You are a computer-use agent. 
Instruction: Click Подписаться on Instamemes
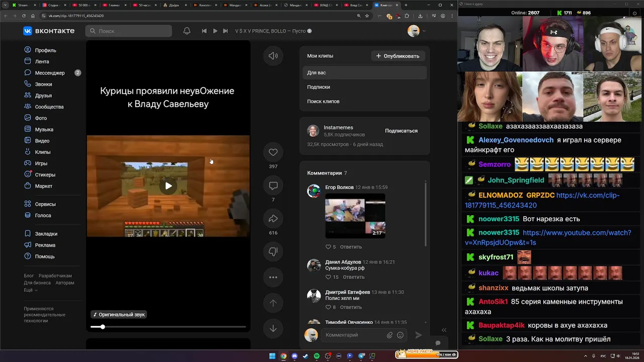click(x=401, y=131)
